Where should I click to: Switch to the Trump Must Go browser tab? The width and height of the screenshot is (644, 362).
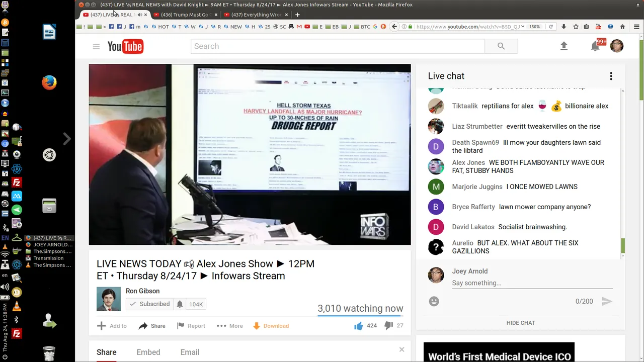pyautogui.click(x=185, y=15)
